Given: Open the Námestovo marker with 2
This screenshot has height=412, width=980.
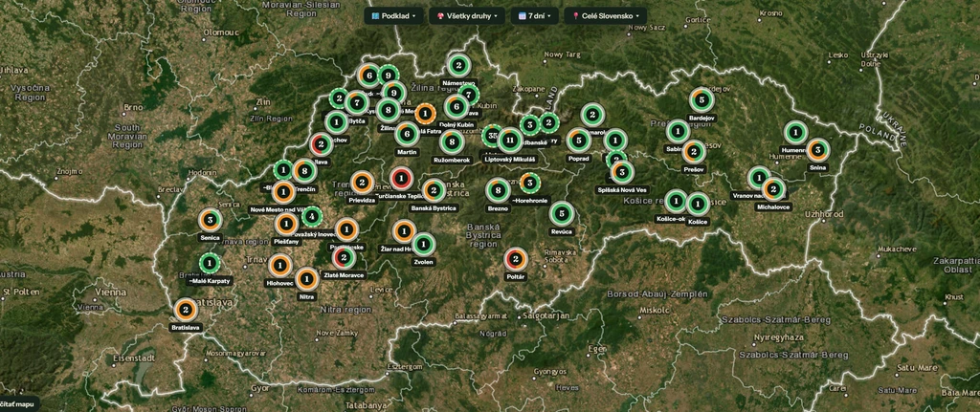Looking at the screenshot, I should [458, 65].
